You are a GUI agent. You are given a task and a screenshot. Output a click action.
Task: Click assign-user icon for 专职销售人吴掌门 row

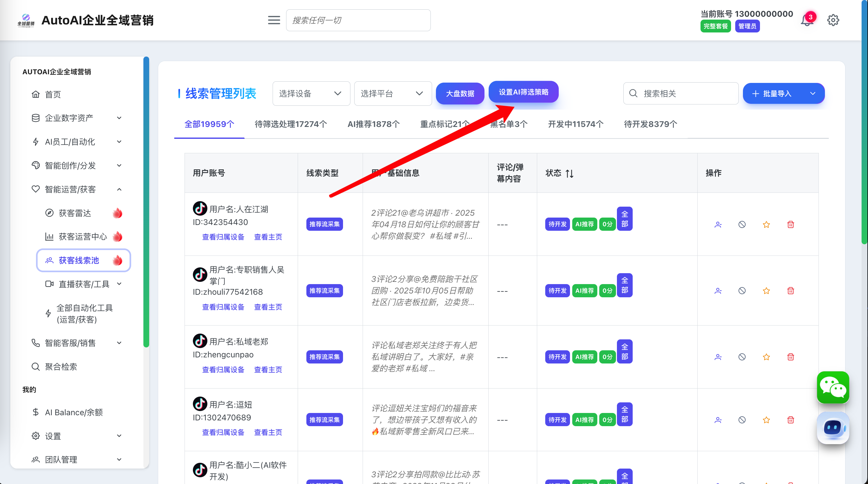pyautogui.click(x=718, y=291)
